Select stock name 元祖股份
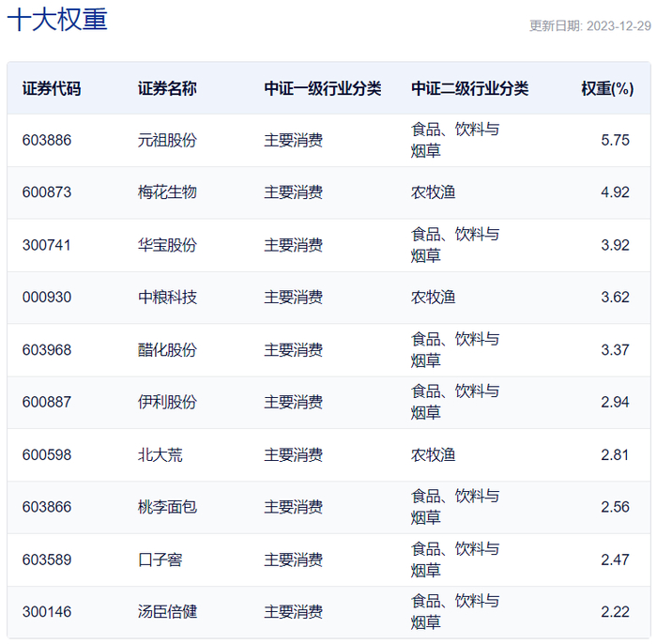 coord(167,140)
